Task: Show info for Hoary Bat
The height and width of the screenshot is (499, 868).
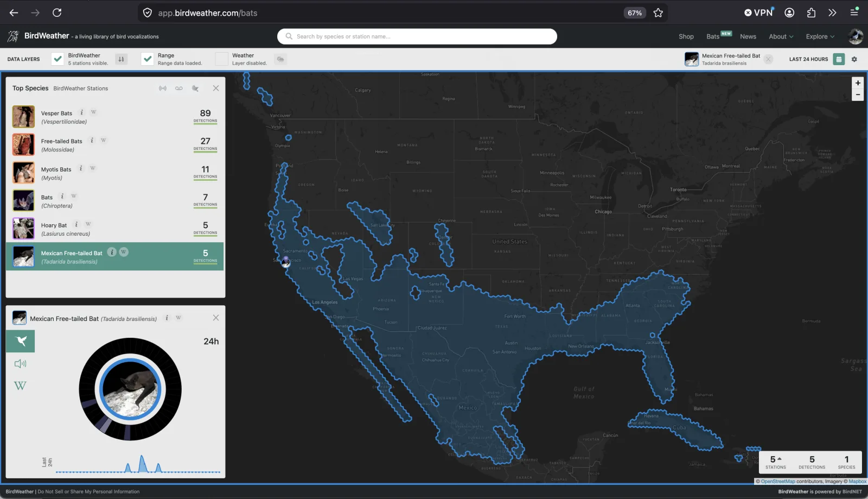Action: [76, 224]
